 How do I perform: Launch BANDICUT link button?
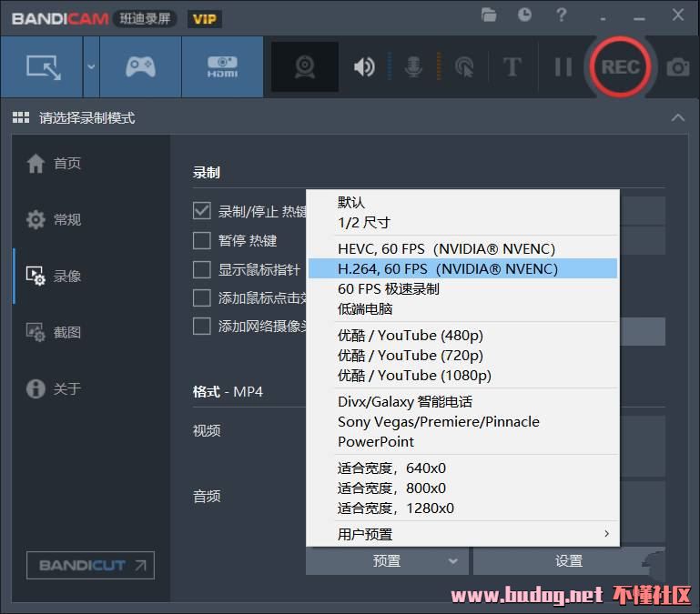tap(91, 566)
